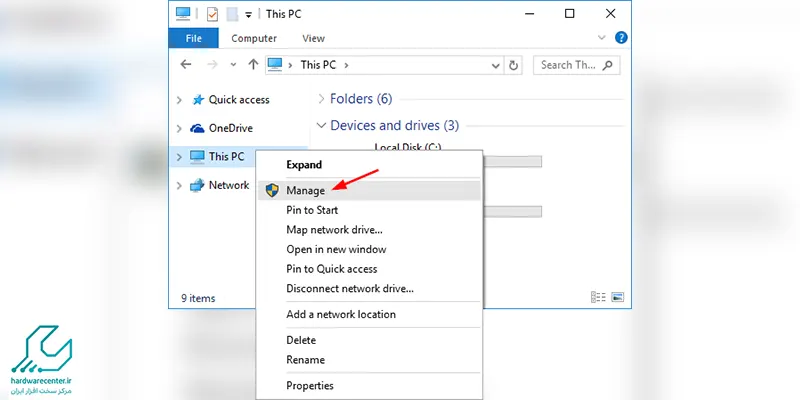Expand the Folders (6) group

[321, 98]
